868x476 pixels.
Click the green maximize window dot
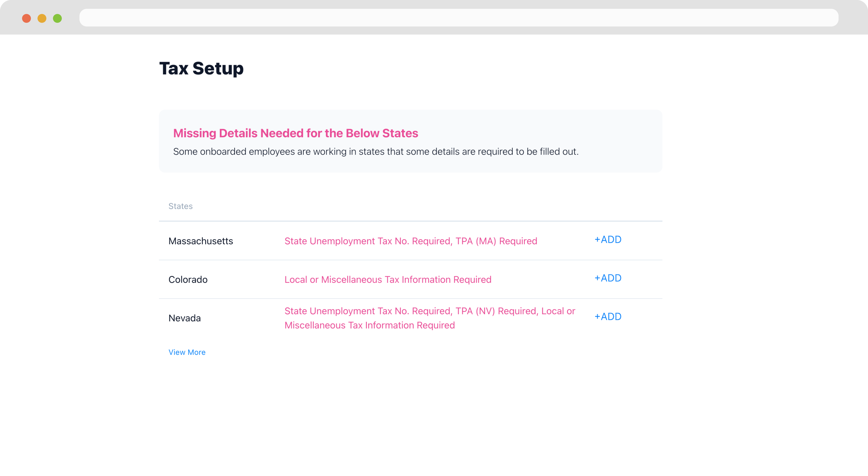click(x=57, y=18)
